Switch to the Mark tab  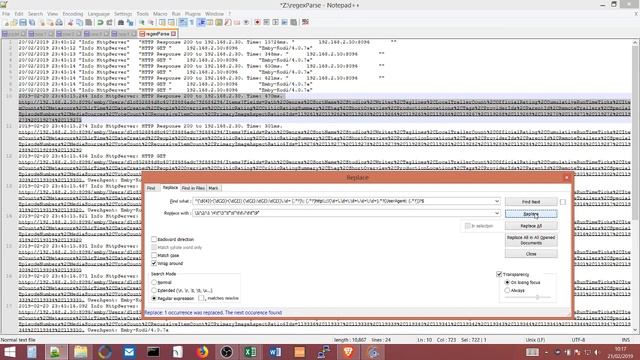click(213, 188)
